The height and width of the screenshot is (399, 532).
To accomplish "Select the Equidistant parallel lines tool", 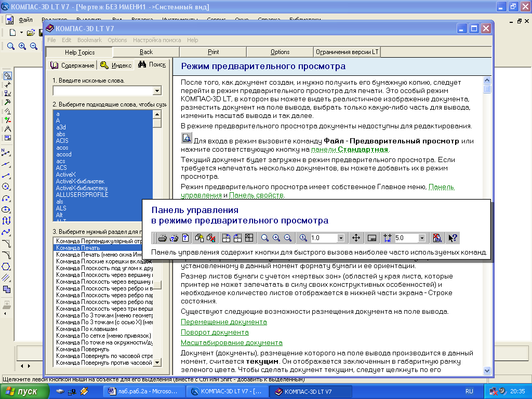I will click(6, 278).
